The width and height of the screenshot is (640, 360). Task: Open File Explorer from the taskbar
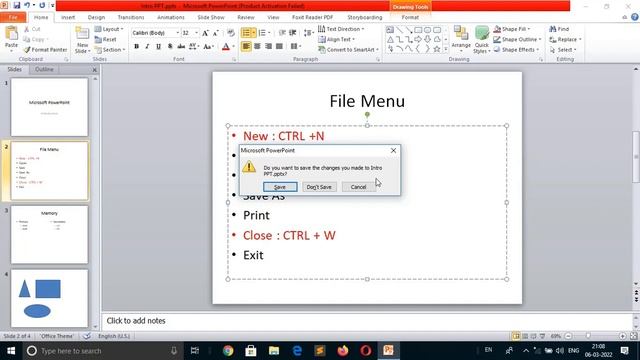tap(274, 350)
